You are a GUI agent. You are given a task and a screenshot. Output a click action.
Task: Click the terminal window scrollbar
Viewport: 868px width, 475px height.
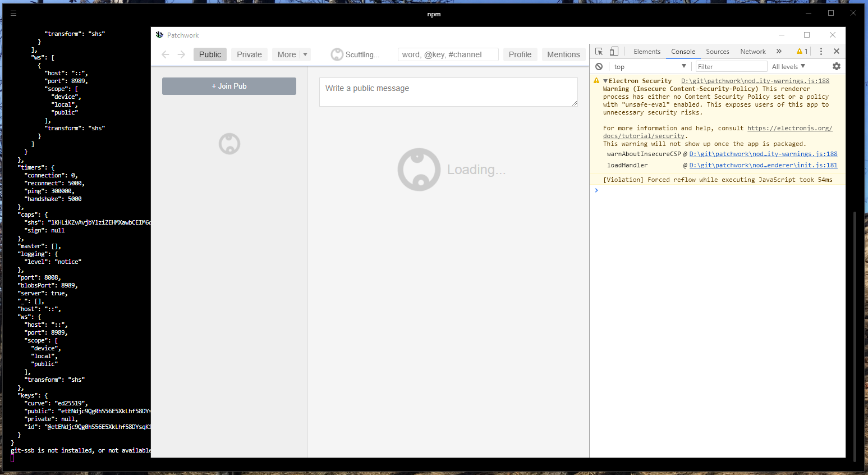[x=855, y=337]
